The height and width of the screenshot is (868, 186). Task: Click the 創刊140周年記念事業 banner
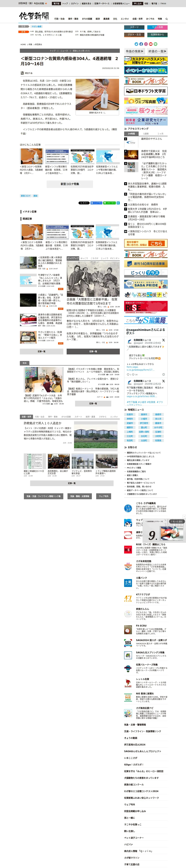coord(146,264)
